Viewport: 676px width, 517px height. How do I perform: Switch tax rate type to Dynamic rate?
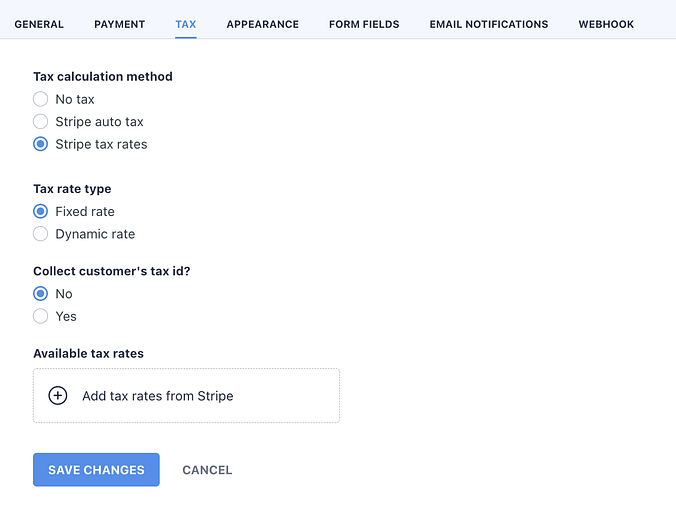pyautogui.click(x=41, y=234)
